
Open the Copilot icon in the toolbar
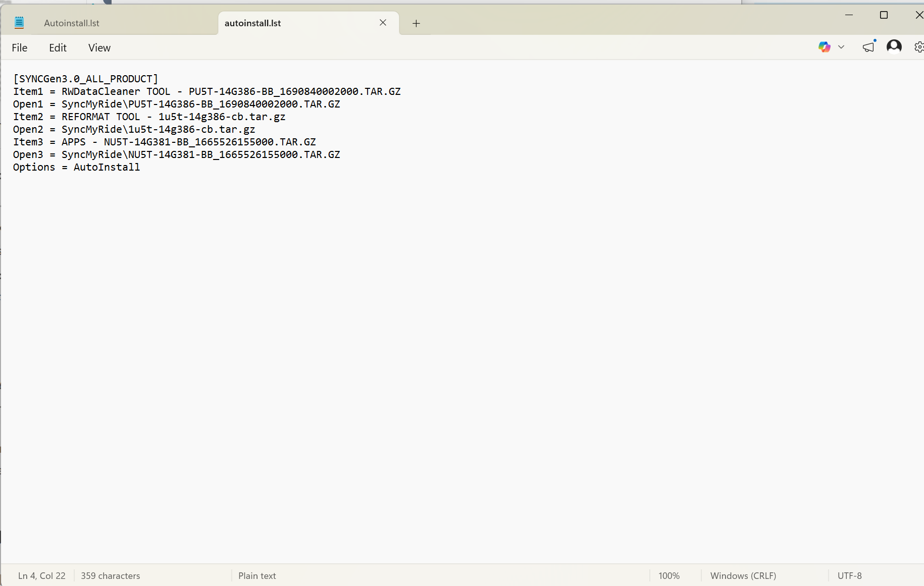click(824, 47)
